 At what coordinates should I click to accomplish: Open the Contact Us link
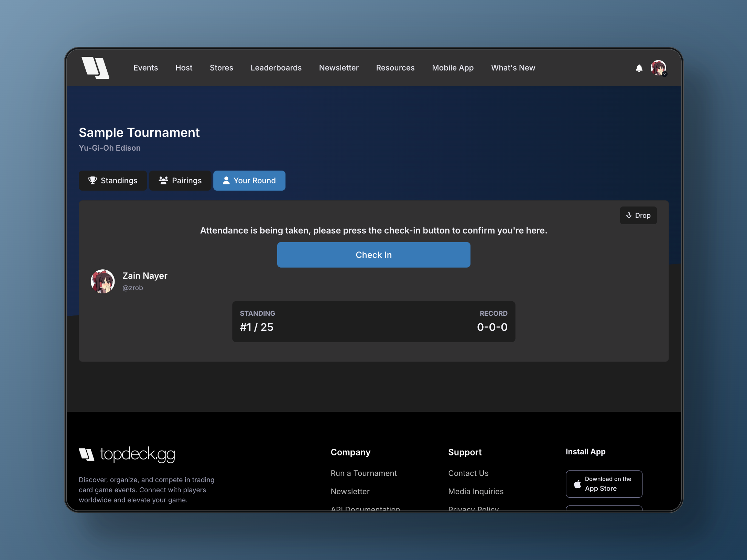[x=468, y=473]
